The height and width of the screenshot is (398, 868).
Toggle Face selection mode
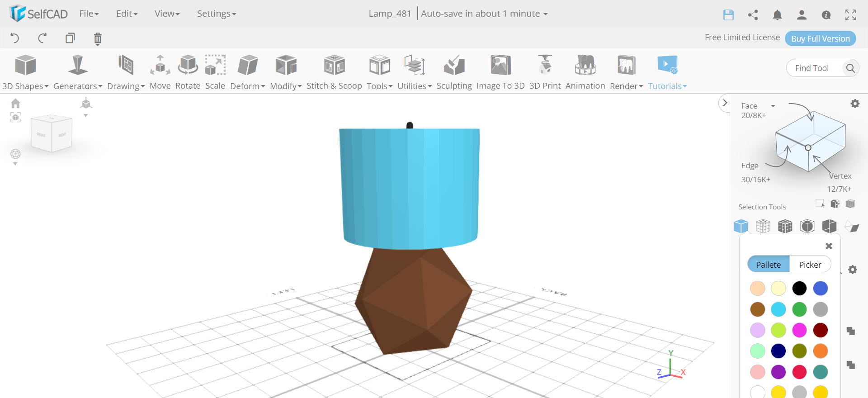(749, 106)
